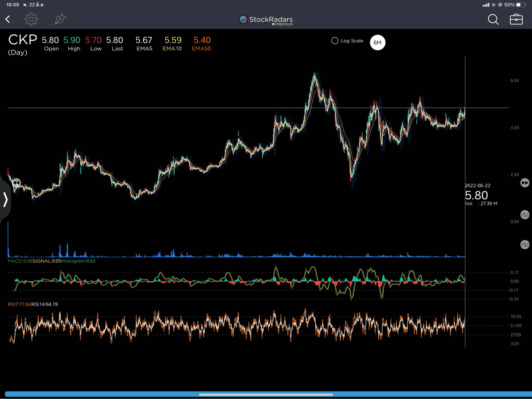The image size is (532, 399).
Task: Expand the left side panel chevron
Action: 5,199
